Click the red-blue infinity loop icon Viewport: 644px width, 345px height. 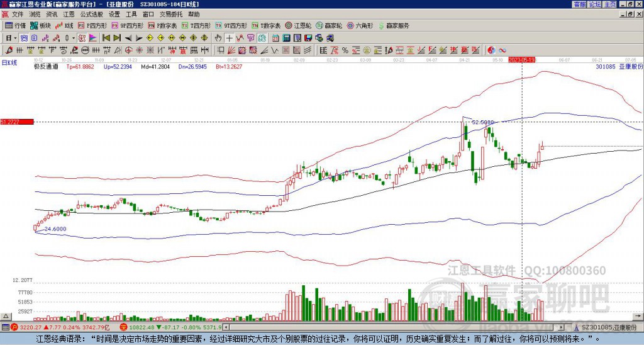point(502,50)
